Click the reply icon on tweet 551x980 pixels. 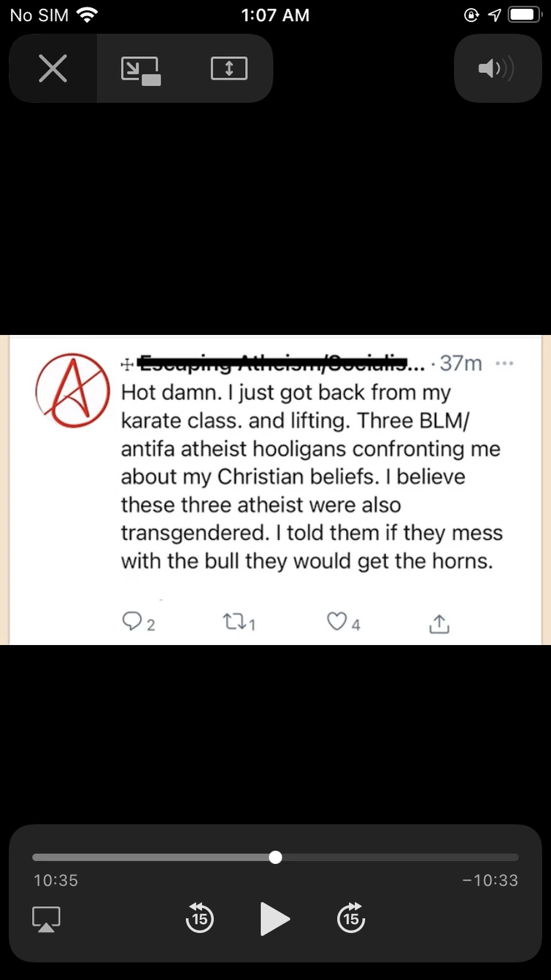tap(131, 622)
